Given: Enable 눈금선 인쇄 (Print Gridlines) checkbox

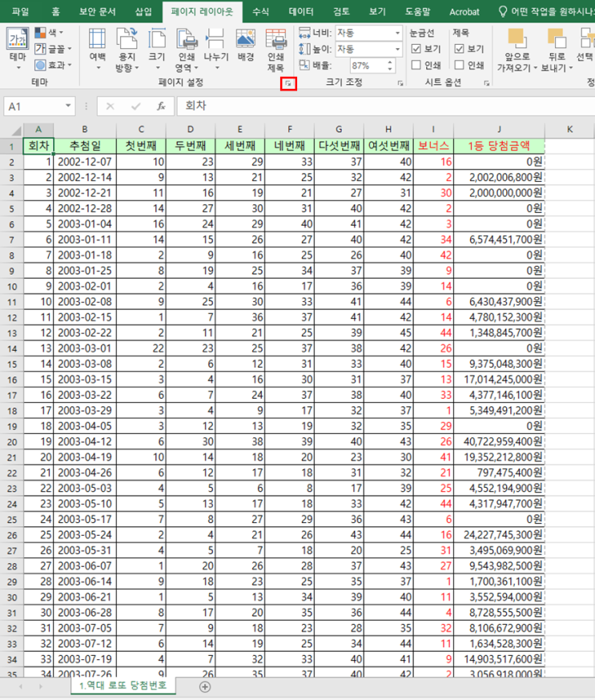Looking at the screenshot, I should pyautogui.click(x=416, y=65).
